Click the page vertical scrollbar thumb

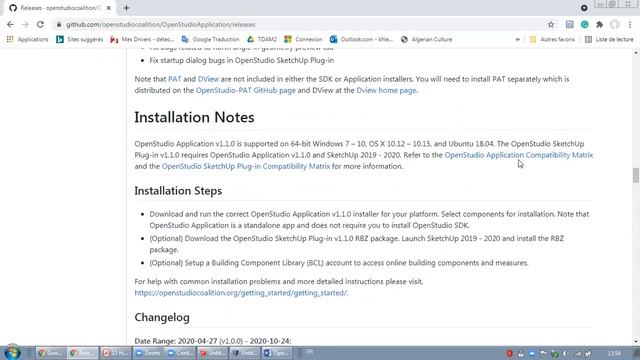click(x=636, y=176)
